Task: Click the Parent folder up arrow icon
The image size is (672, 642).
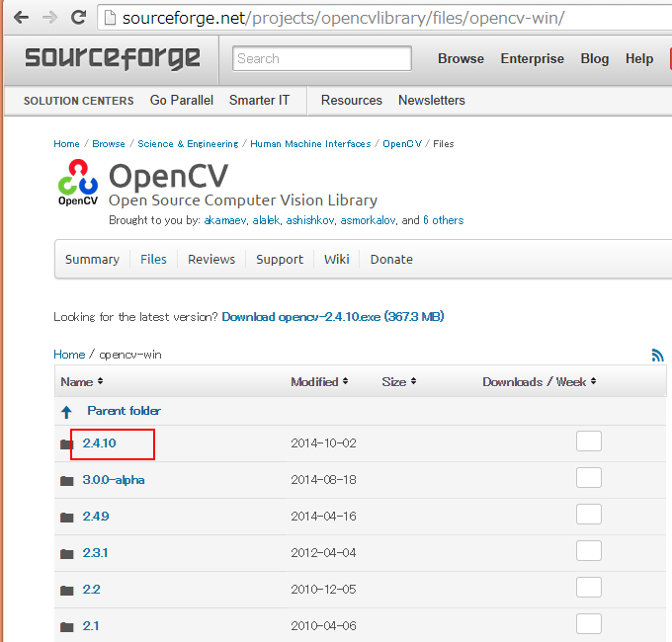Action: coord(66,412)
